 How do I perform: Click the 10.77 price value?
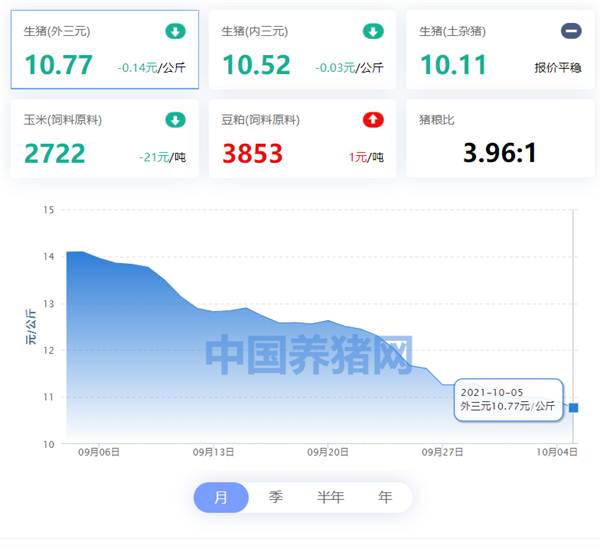(x=59, y=65)
